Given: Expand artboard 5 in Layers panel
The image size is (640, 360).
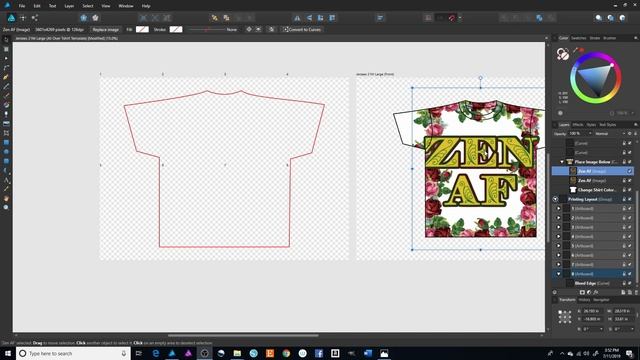Looking at the screenshot, I should pos(559,246).
